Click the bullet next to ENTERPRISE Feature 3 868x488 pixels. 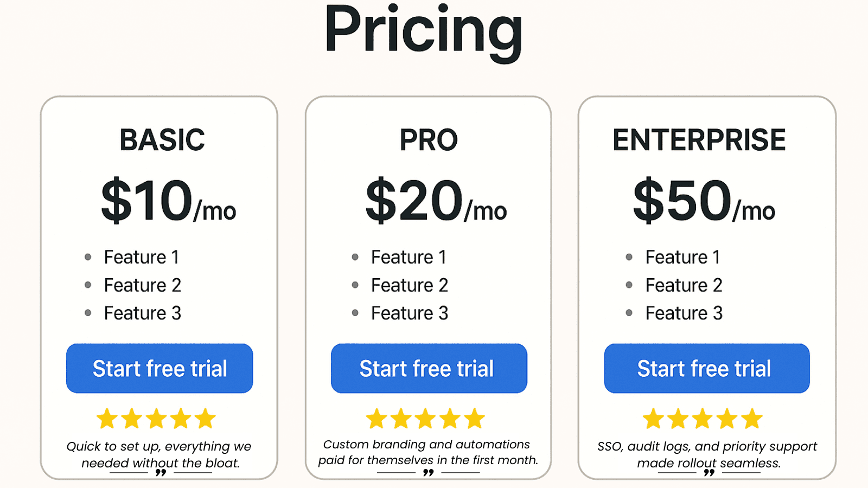pyautogui.click(x=630, y=313)
